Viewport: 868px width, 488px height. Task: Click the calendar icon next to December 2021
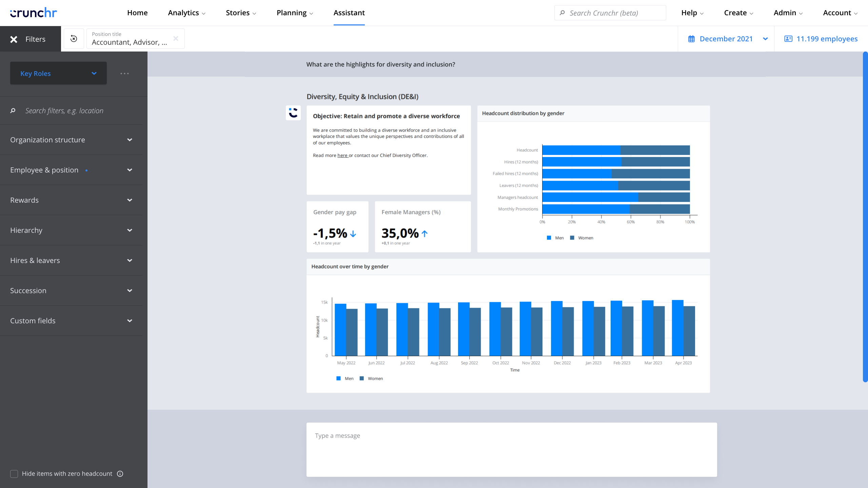691,39
